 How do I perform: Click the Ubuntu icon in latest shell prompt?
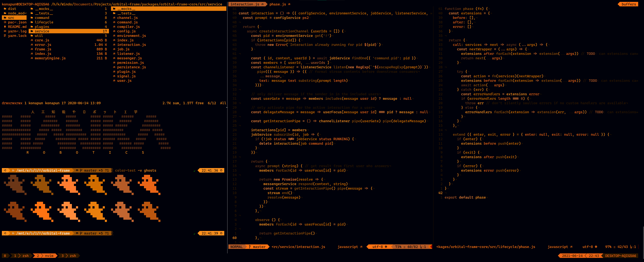(5, 233)
